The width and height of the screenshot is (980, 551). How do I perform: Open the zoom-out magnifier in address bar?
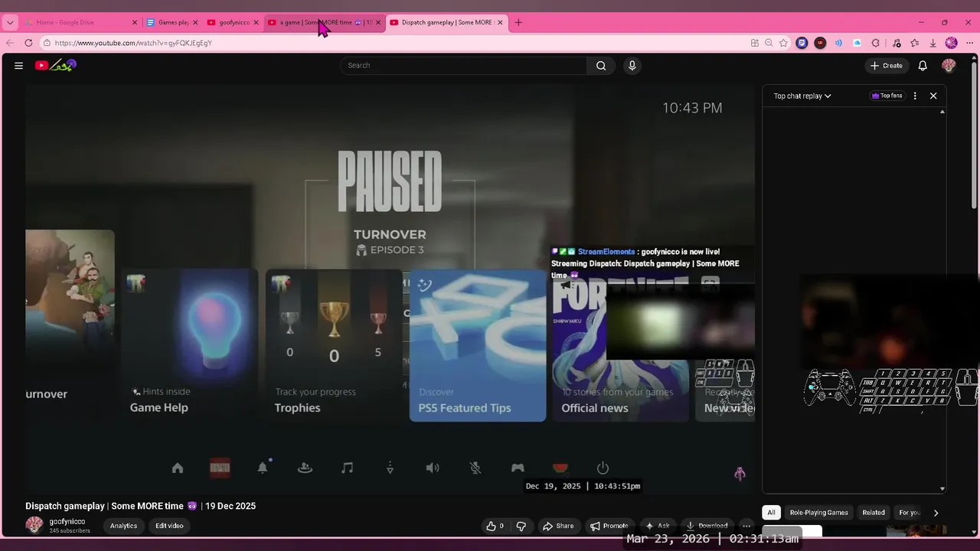click(x=769, y=43)
